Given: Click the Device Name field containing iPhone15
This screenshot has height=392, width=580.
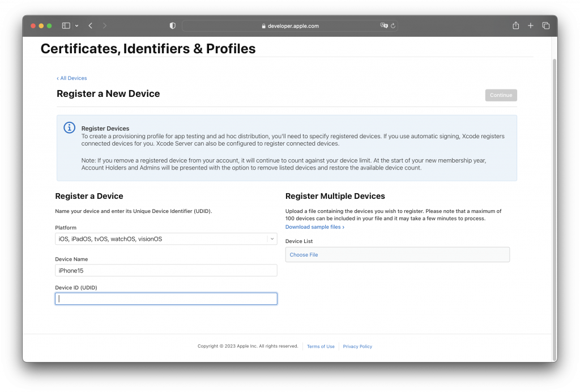Looking at the screenshot, I should (166, 270).
